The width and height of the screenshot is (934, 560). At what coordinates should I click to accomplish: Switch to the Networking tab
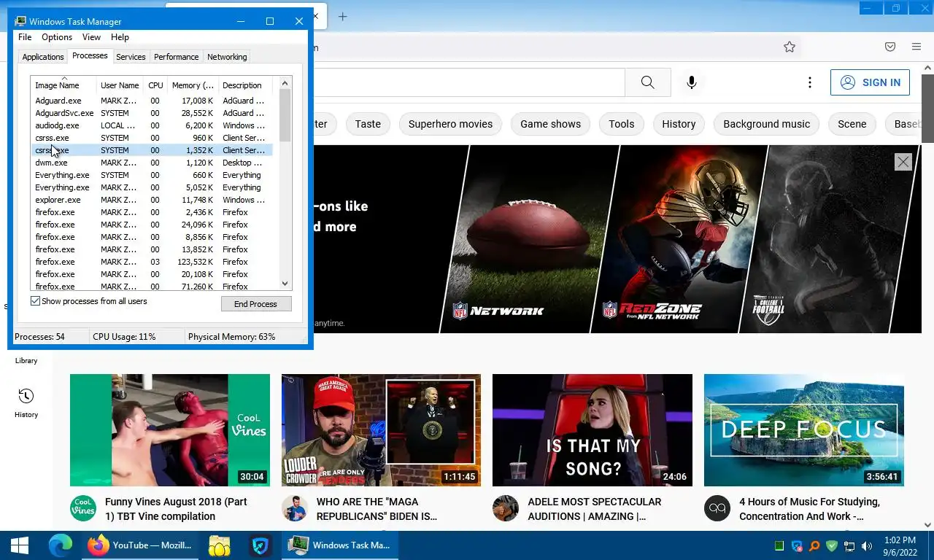(x=227, y=57)
